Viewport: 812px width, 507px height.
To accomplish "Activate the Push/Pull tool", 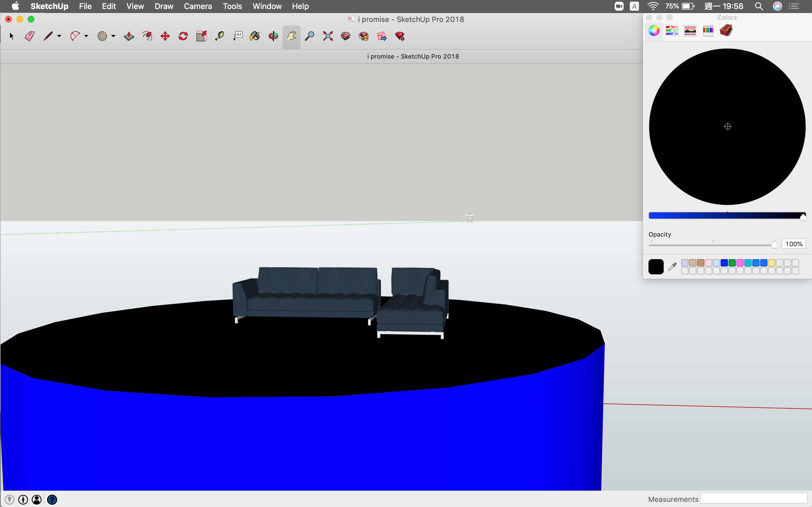I will tap(129, 36).
